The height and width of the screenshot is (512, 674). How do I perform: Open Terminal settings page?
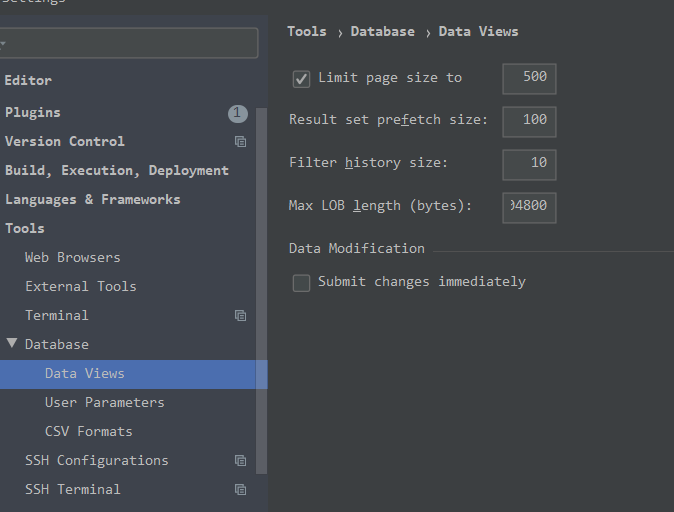[x=57, y=316]
